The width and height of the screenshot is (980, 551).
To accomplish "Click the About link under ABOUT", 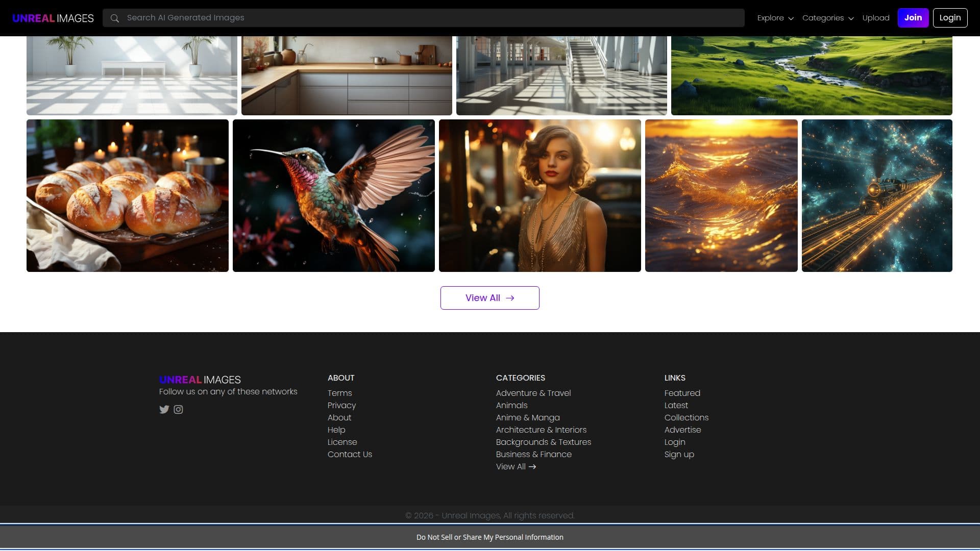I will point(339,417).
